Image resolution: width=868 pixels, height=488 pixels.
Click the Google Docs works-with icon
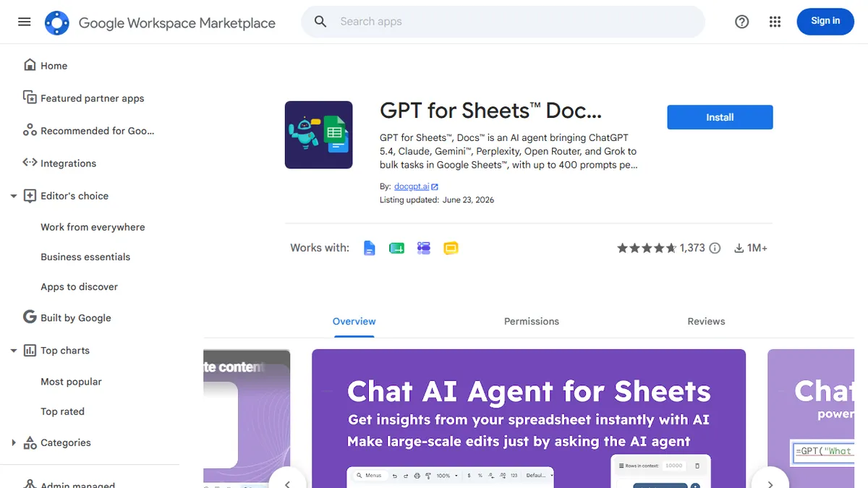370,248
